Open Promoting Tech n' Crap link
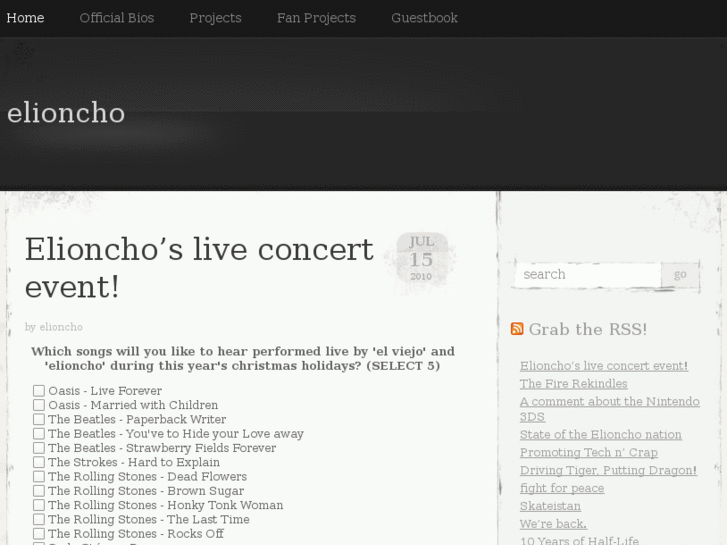The width and height of the screenshot is (727, 545). [589, 452]
